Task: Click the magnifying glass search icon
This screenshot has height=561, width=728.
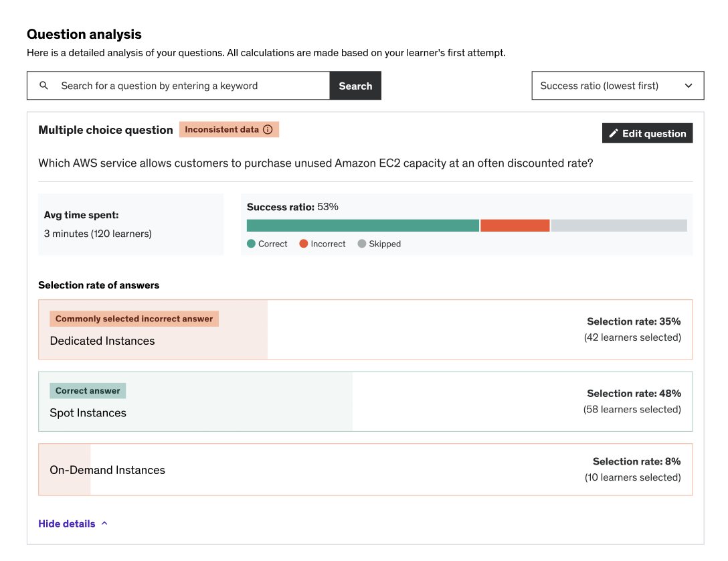Action: click(x=44, y=86)
